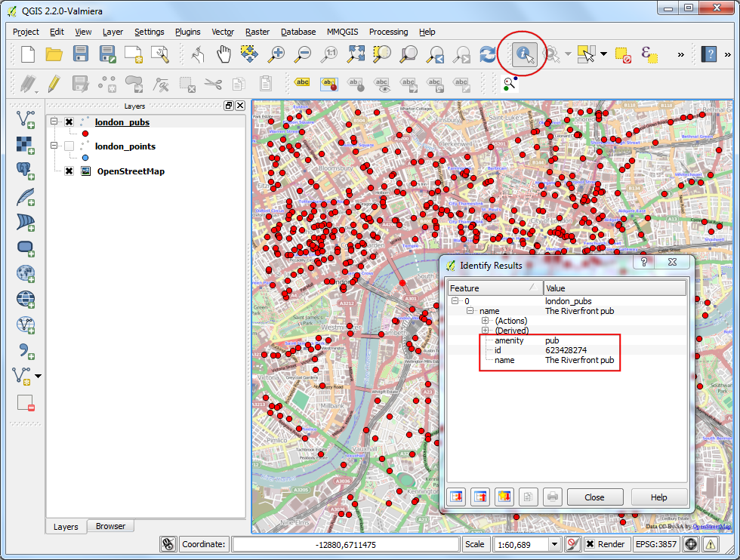This screenshot has width=740, height=560.
Task: Toggle editing with the pencil icon
Action: tap(54, 84)
